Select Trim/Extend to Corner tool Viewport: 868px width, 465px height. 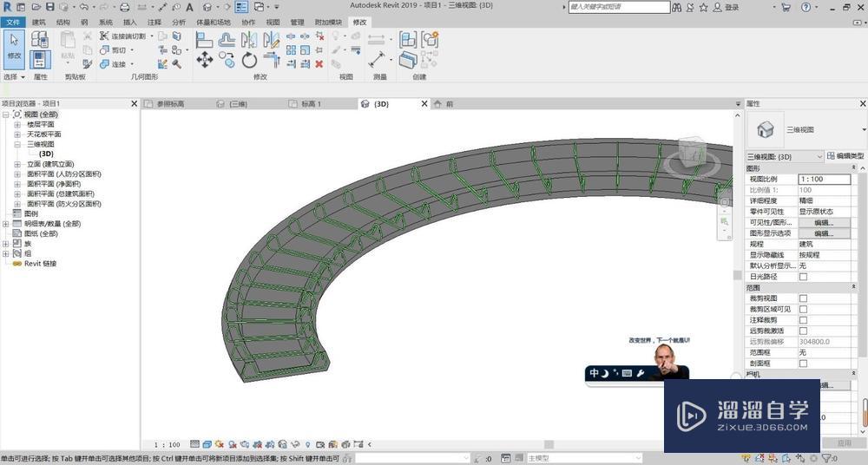(x=271, y=59)
